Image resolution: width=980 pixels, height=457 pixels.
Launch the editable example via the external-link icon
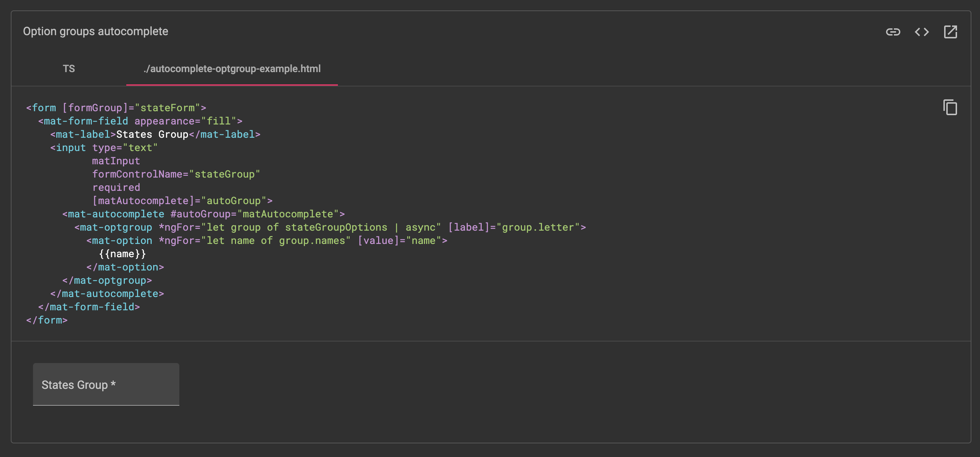coord(950,32)
